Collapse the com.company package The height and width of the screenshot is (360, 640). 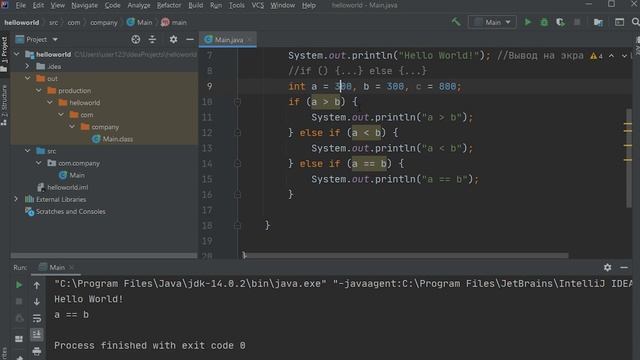pyautogui.click(x=39, y=163)
